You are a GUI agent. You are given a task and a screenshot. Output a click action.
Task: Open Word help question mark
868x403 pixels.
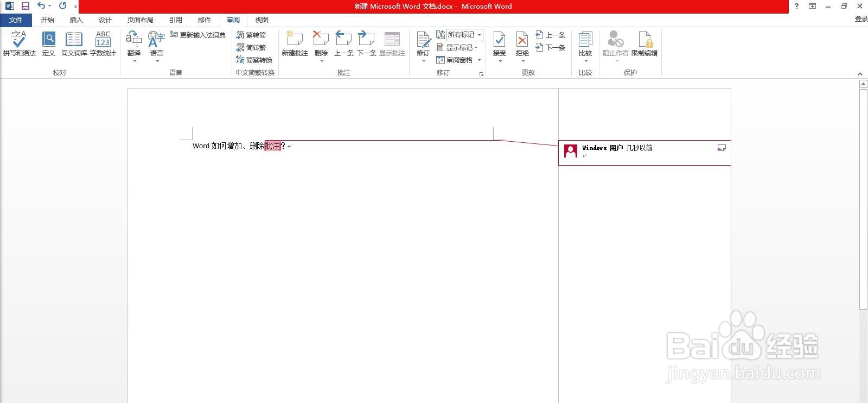[796, 6]
